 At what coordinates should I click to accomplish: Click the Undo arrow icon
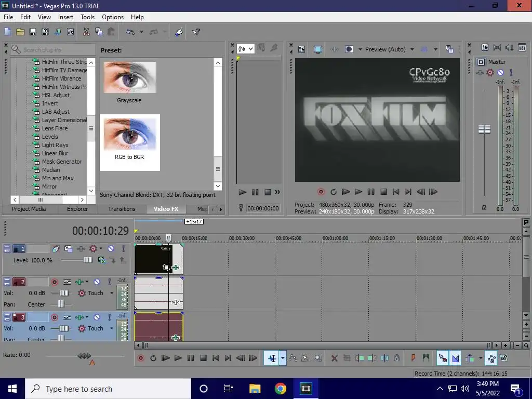130,32
